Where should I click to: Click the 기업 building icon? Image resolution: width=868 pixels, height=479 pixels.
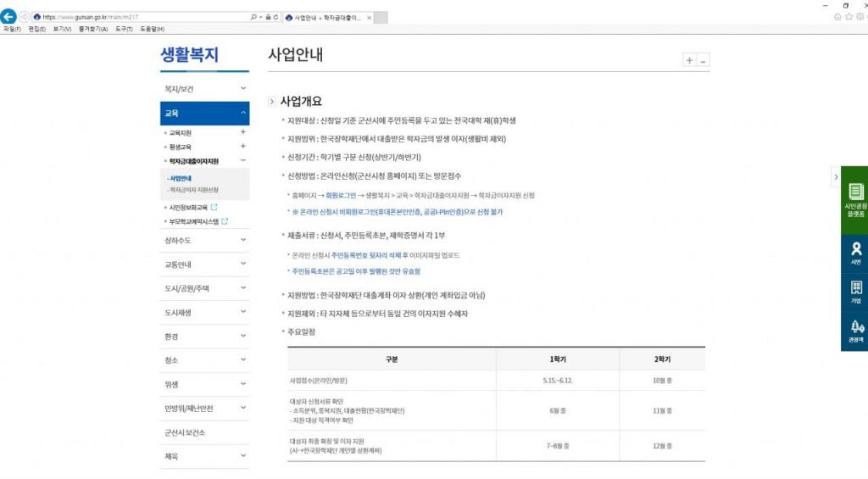854,292
